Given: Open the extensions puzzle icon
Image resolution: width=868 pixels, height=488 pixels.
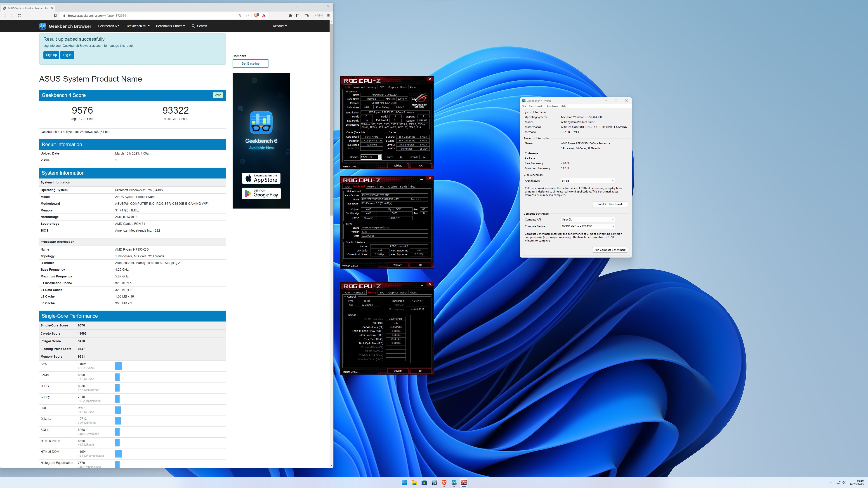Looking at the screenshot, I should (x=290, y=16).
